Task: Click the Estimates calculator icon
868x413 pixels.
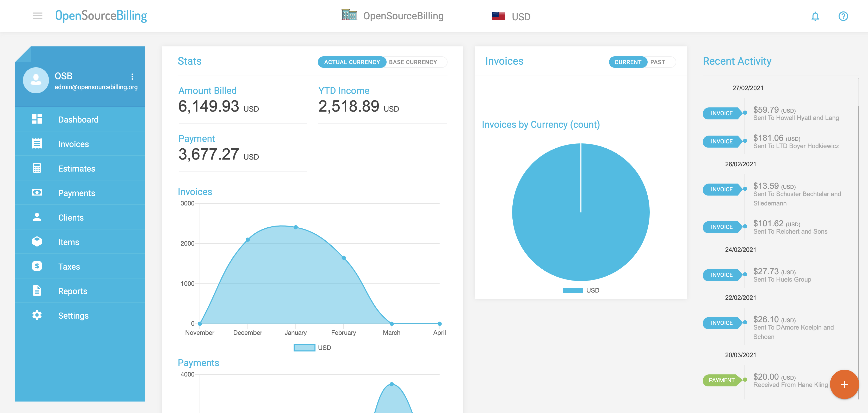Action: click(x=37, y=168)
